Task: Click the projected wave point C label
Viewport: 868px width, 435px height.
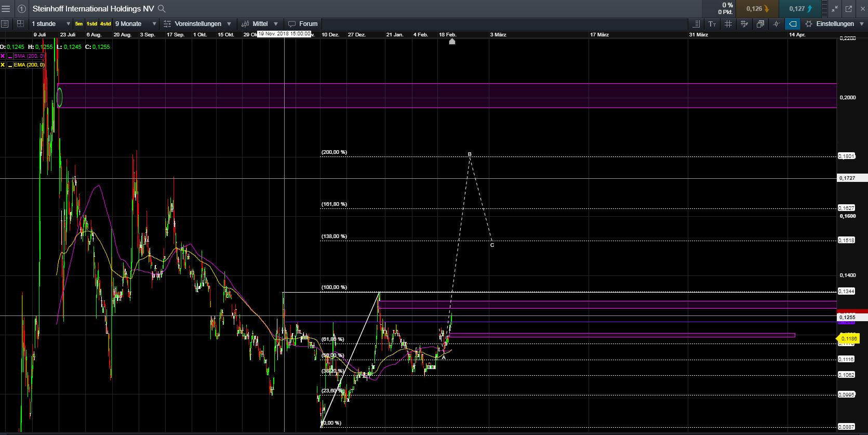Action: (492, 245)
